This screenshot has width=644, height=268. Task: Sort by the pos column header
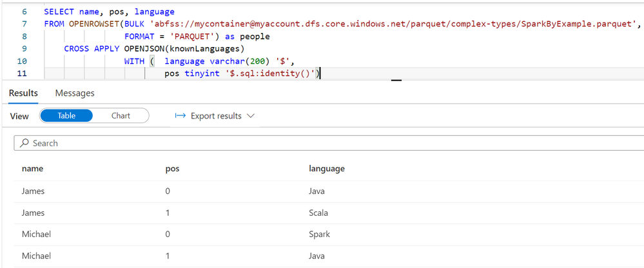[x=171, y=169]
